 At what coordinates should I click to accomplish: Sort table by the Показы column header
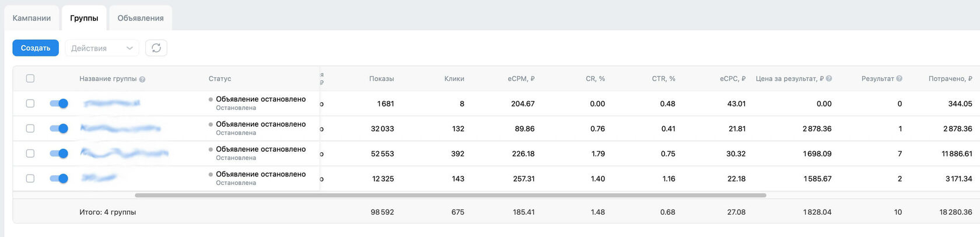(381, 79)
